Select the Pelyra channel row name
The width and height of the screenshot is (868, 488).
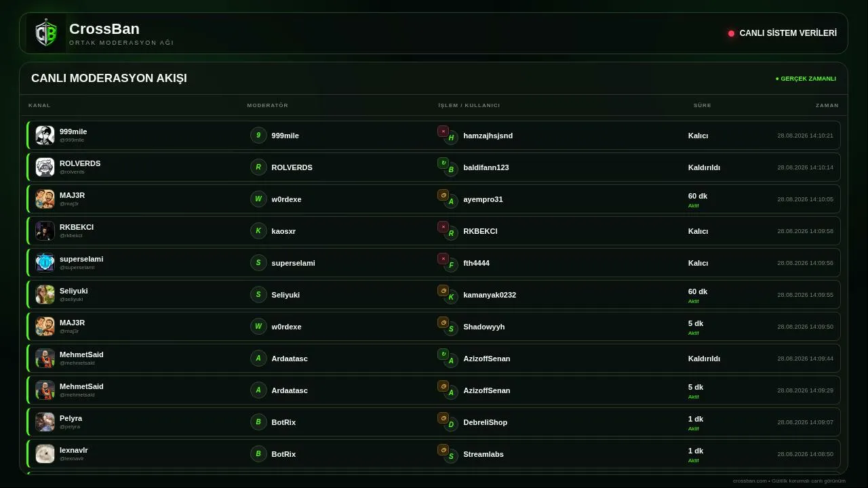coord(71,418)
